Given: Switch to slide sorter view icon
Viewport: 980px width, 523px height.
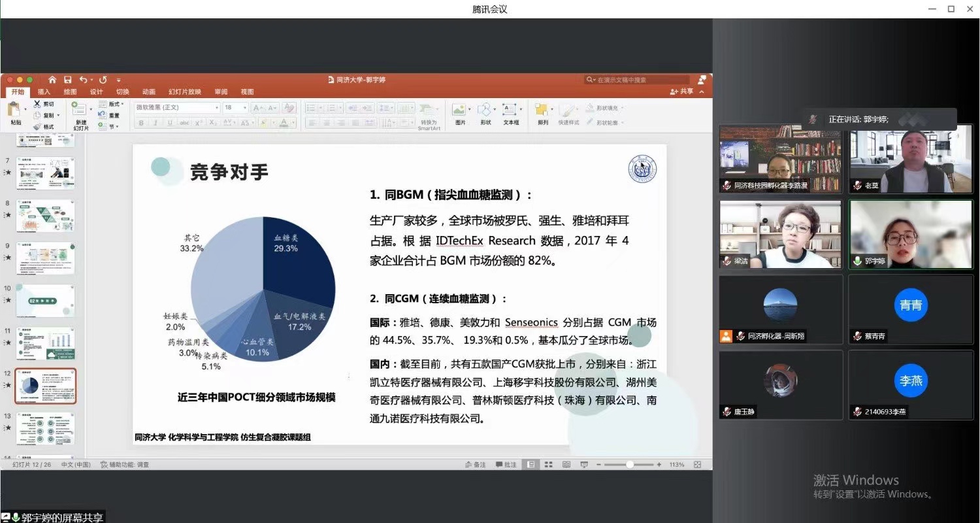Looking at the screenshot, I should pyautogui.click(x=548, y=465).
